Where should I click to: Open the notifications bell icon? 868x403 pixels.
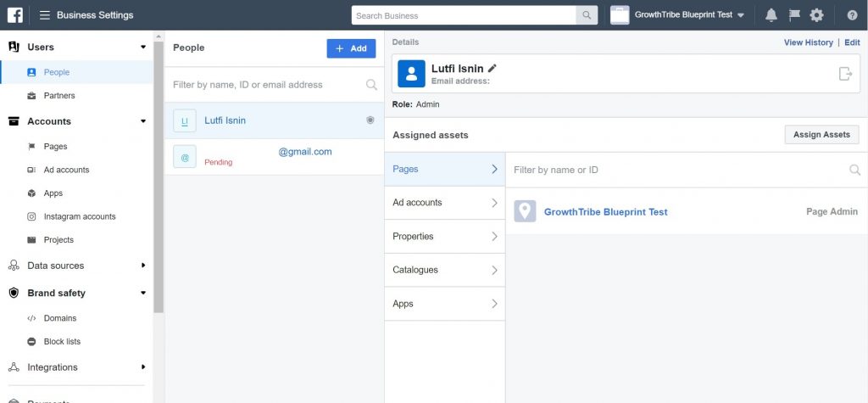click(771, 15)
